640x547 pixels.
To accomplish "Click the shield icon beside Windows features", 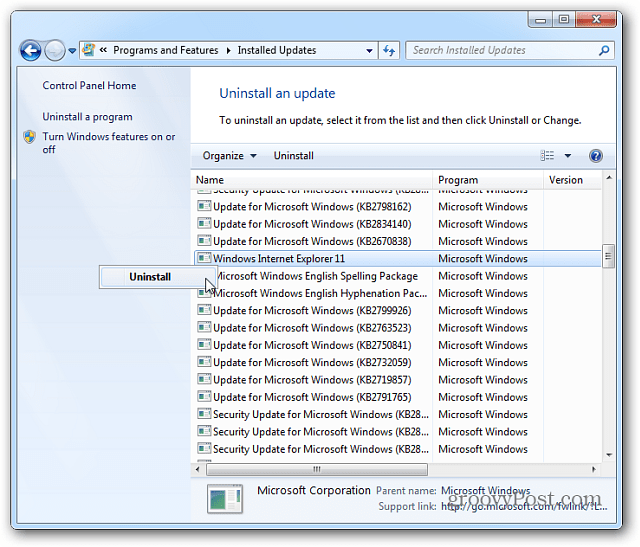I will point(29,137).
